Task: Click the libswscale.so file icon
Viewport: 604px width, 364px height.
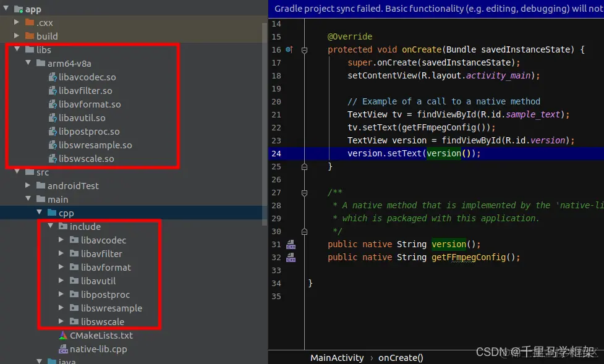Action: tap(53, 158)
